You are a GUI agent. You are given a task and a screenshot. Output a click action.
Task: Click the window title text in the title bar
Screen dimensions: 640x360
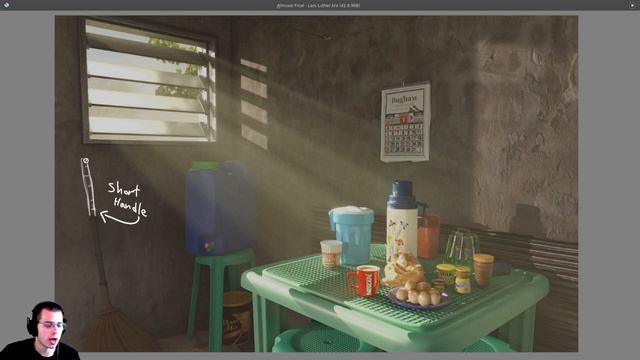coord(318,6)
